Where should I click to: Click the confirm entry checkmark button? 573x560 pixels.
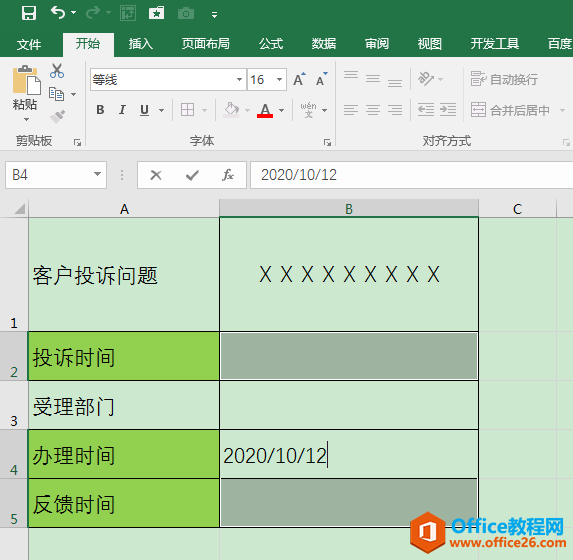192,175
